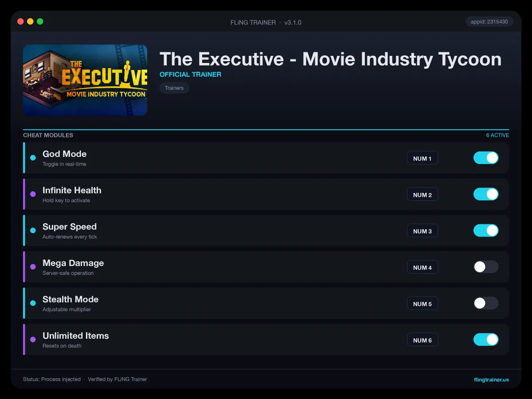Click the NUM 6 hotkey button
The height and width of the screenshot is (399, 532).
[422, 340]
